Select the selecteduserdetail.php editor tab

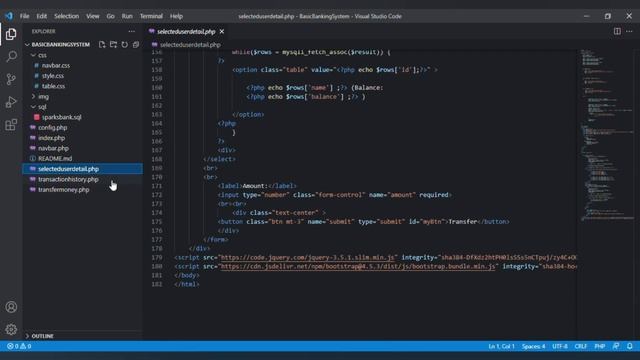186,31
